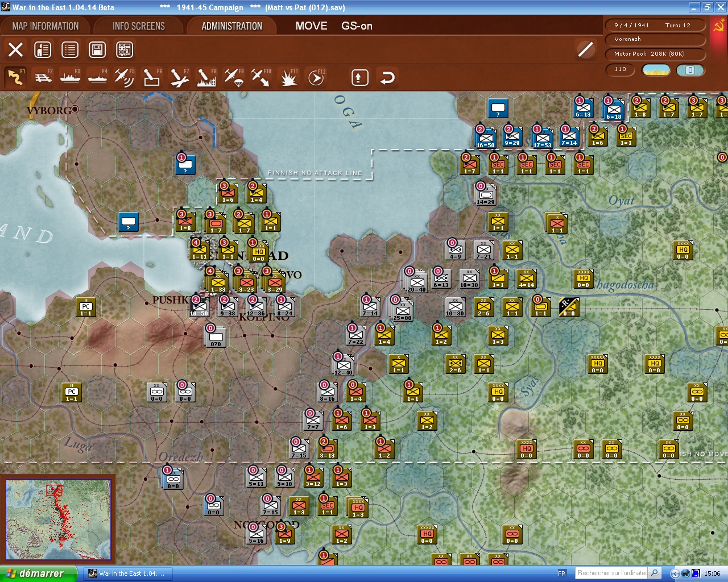728x582 pixels.
Task: Switch to the Administration tab
Action: pyautogui.click(x=231, y=26)
